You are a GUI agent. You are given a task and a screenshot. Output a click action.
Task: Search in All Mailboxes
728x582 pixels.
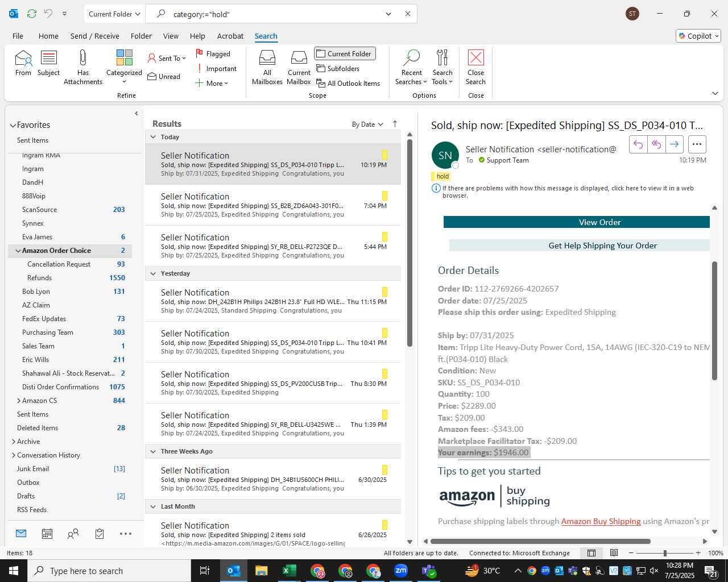click(267, 67)
